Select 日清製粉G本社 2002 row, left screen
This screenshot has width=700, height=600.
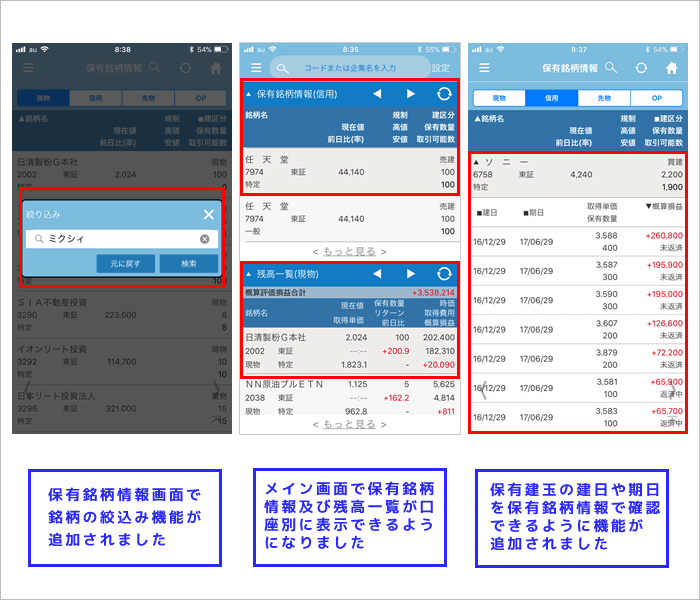click(122, 174)
